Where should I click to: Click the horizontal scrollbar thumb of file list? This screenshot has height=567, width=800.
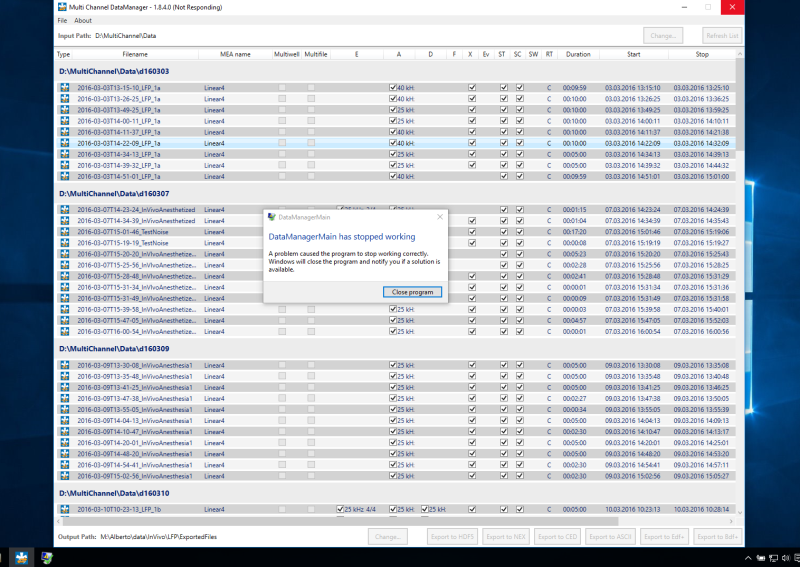[340, 522]
